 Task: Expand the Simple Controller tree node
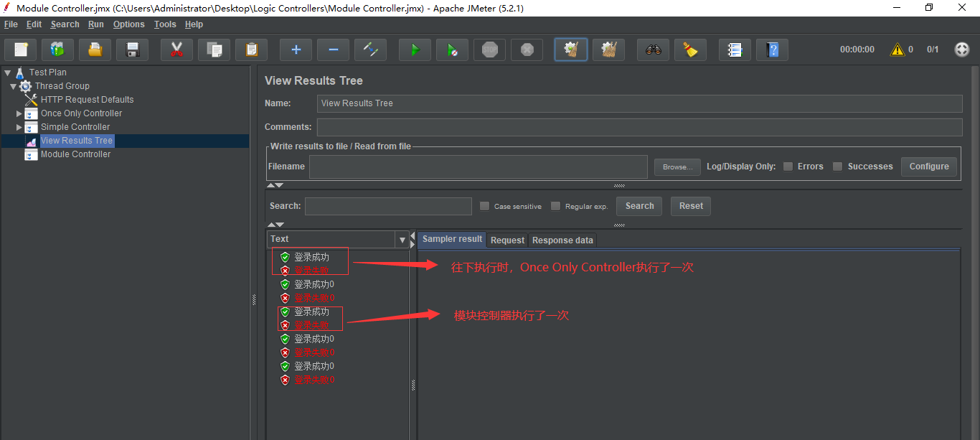tap(19, 126)
